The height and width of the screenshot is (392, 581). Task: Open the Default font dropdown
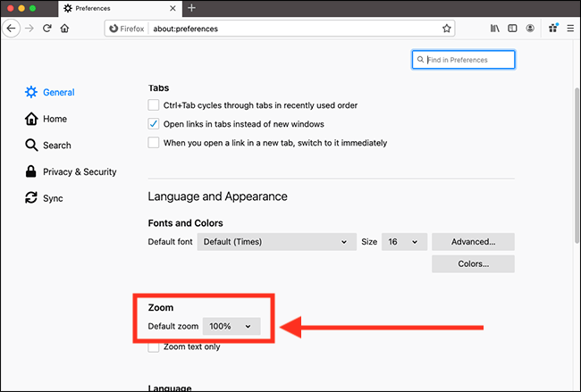(x=276, y=242)
